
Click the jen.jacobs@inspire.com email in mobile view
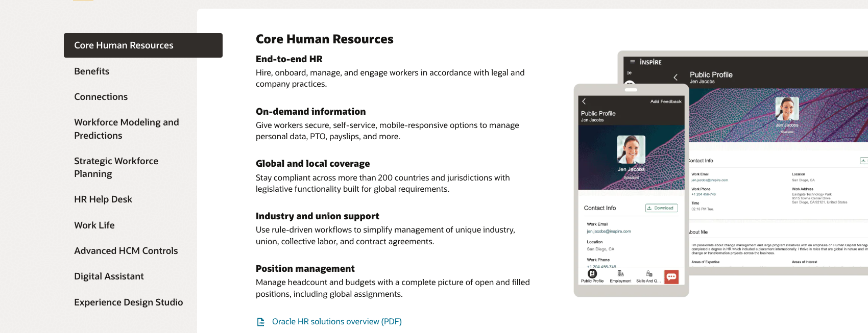click(609, 232)
